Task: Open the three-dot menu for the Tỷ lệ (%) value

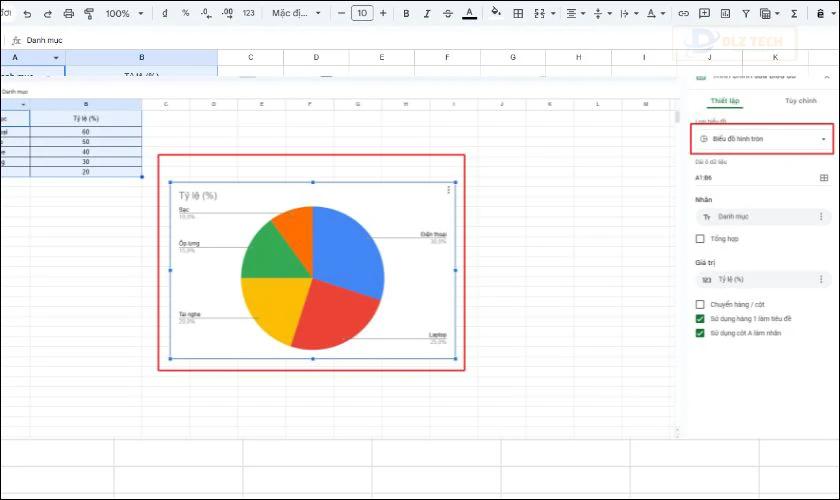Action: (x=821, y=279)
